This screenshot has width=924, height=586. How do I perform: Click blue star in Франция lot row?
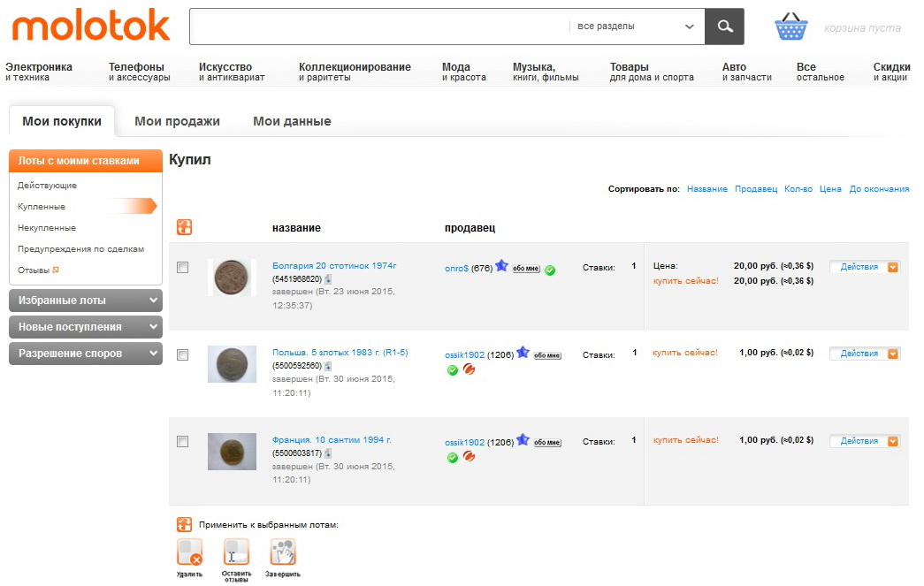tap(523, 440)
